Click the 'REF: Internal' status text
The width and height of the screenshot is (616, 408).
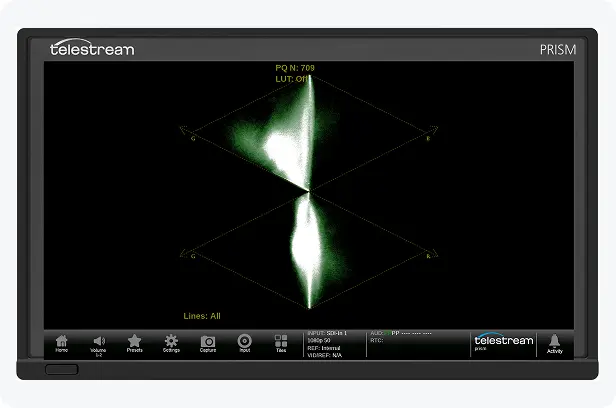(x=324, y=348)
